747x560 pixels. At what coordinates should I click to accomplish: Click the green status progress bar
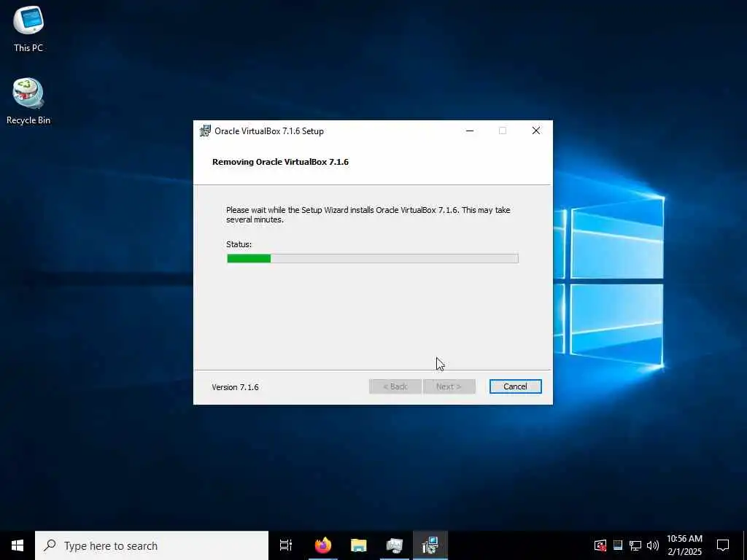[x=373, y=258]
